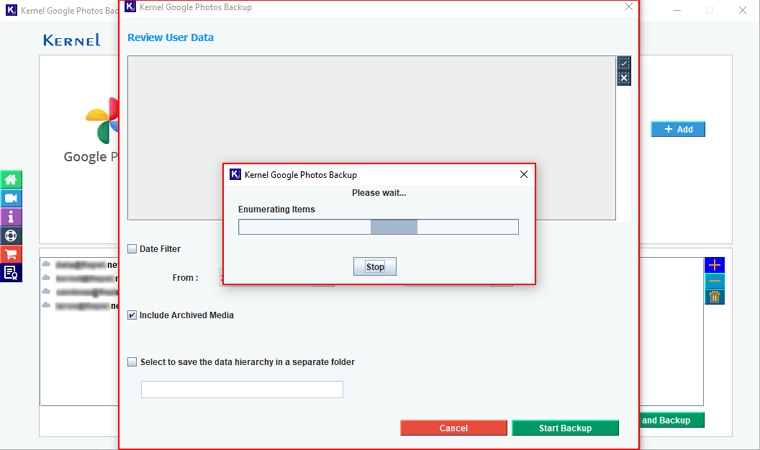
Task: Click the blue Add button in main window
Action: click(x=678, y=129)
